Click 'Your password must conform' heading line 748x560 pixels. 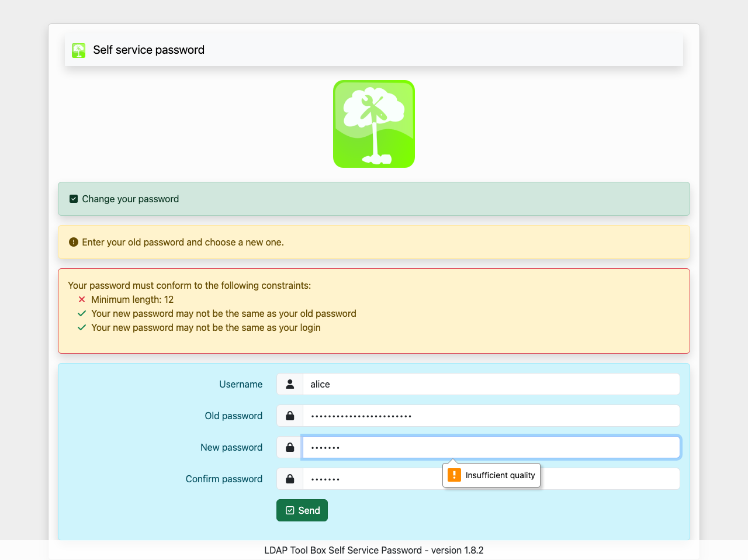coord(189,285)
